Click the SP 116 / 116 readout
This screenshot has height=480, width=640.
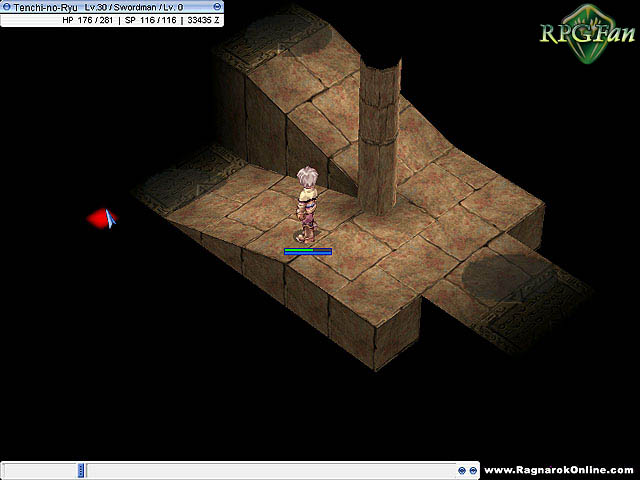click(151, 20)
